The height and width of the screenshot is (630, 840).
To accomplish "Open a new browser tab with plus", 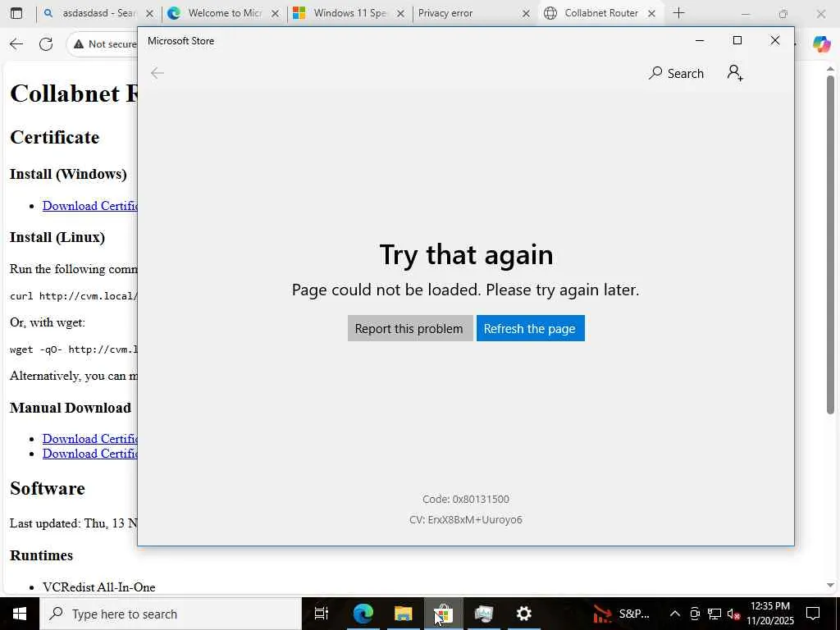I will pos(678,13).
